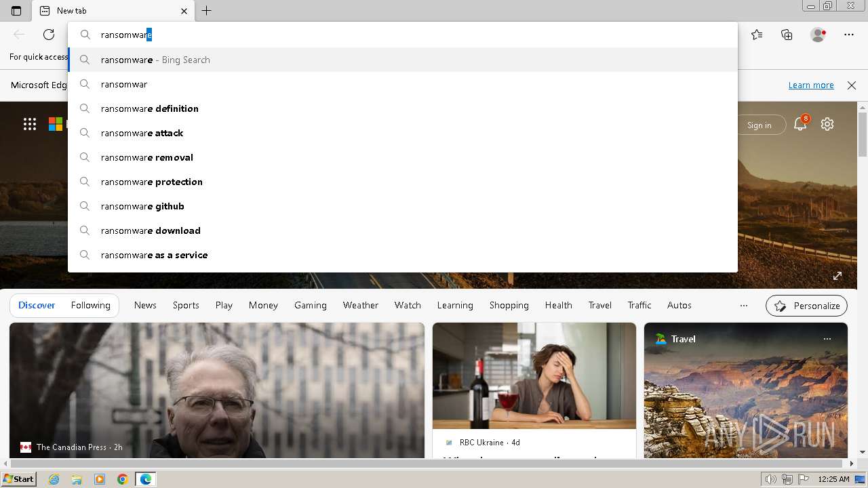
Task: Open the Traffic category
Action: tap(639, 305)
